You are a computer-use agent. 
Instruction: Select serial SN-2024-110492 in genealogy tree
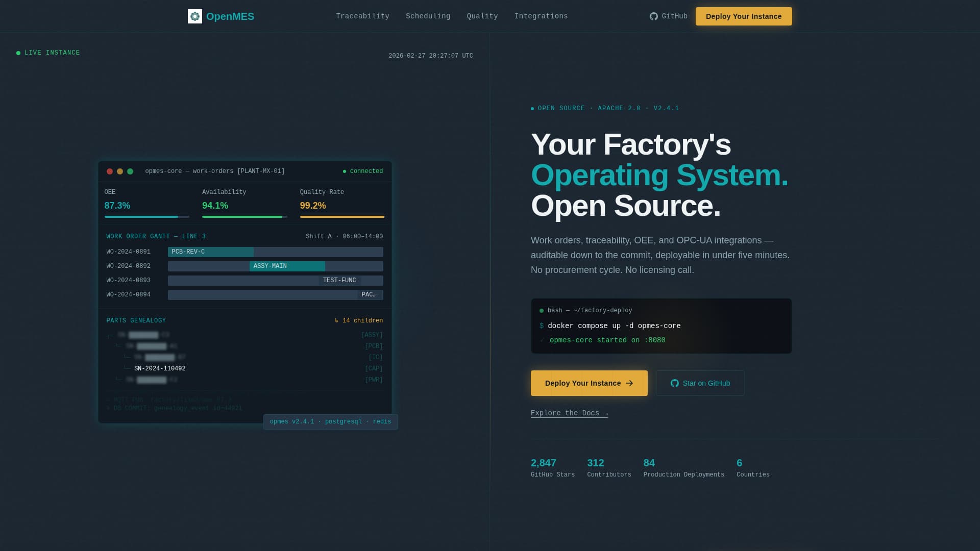point(160,369)
